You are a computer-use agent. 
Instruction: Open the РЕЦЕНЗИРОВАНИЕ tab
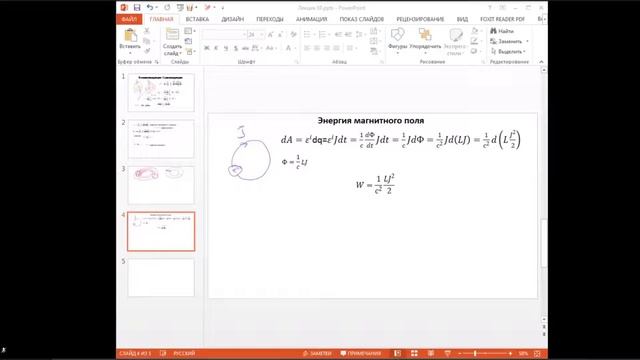click(420, 19)
